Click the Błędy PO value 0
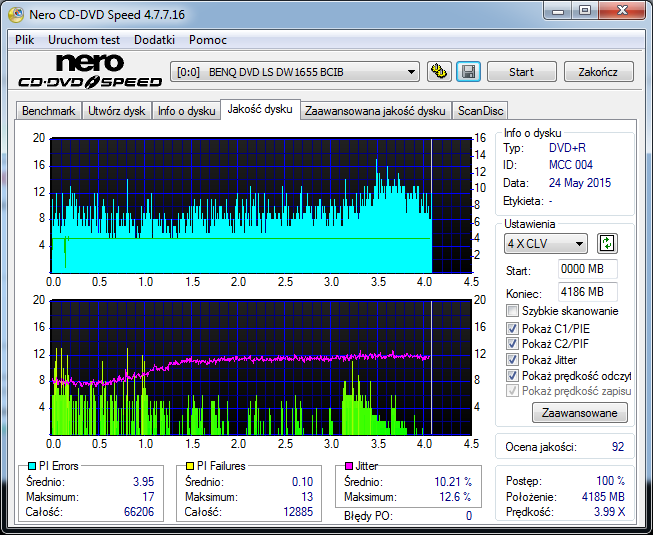The image size is (653, 535). [469, 516]
